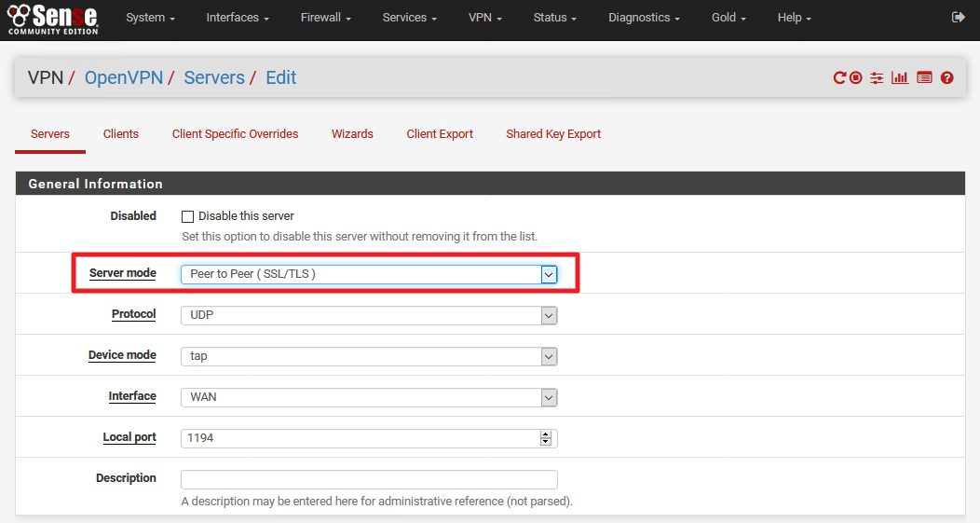The image size is (980, 523).
Task: Click the Device mode label
Action: click(123, 355)
